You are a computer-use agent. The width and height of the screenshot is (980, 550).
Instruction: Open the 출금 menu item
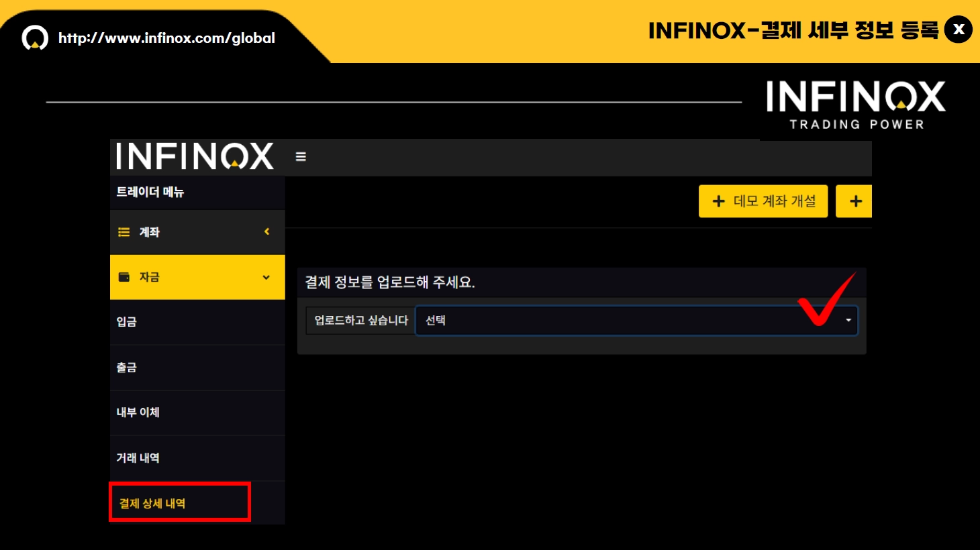[x=197, y=368]
